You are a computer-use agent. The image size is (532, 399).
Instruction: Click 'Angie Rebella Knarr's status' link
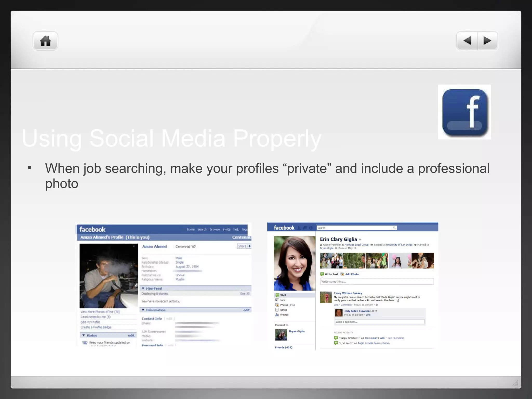coord(374,343)
